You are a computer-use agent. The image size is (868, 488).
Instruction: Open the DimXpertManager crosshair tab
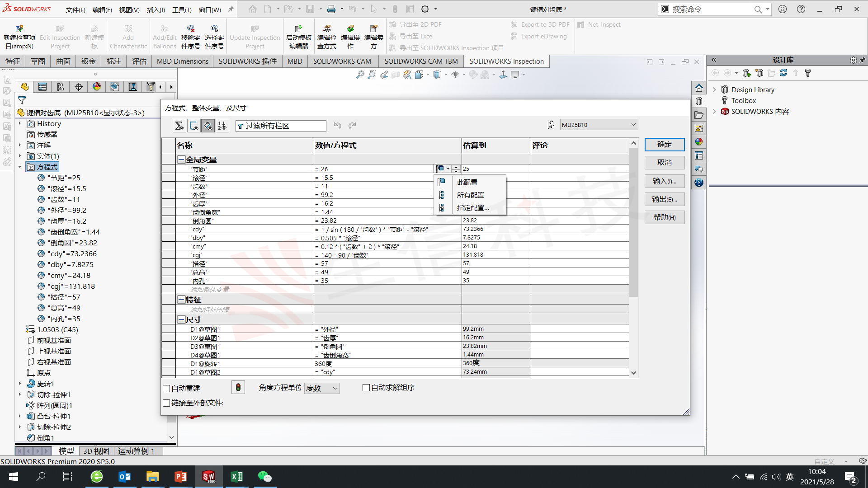tap(79, 87)
